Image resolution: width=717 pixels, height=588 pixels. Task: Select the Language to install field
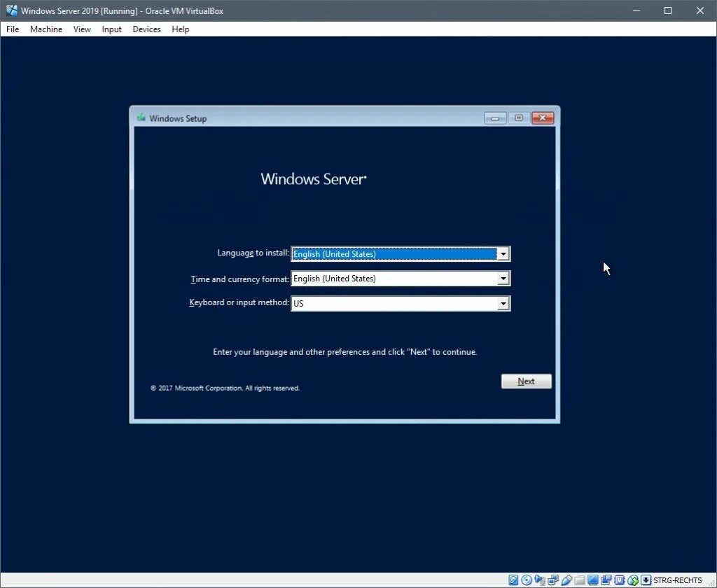pos(401,254)
